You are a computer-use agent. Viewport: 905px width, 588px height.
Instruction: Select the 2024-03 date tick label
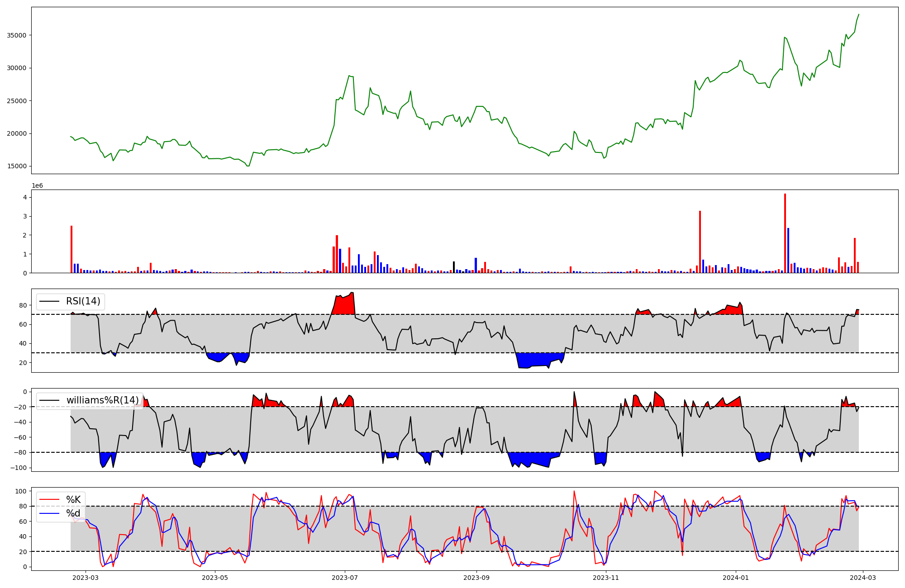(x=863, y=578)
